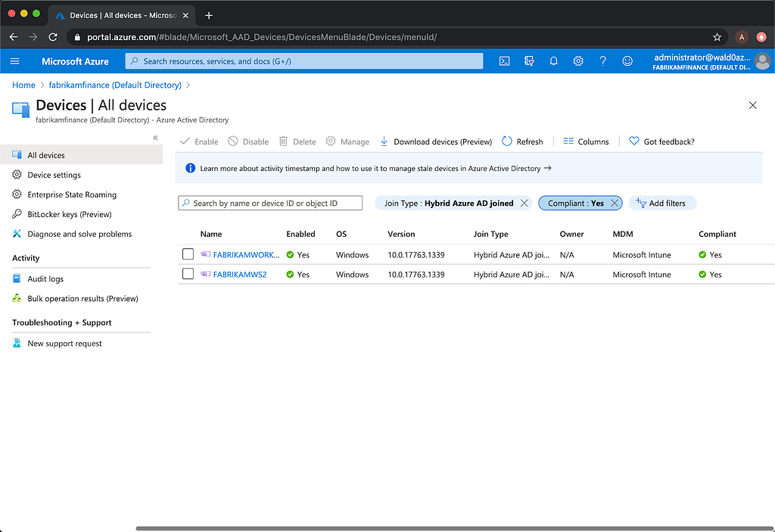Click the horizontal scrollbar at bottom
775x532 pixels.
[455, 528]
